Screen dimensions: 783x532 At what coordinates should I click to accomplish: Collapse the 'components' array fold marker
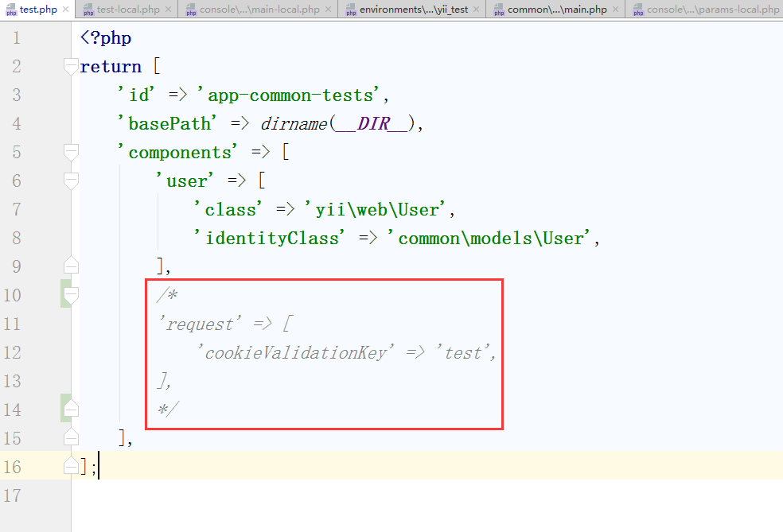(x=72, y=153)
